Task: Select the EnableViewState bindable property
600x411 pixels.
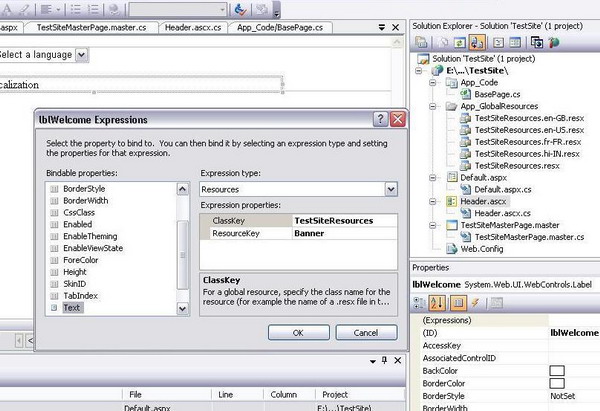Action: pyautogui.click(x=93, y=248)
